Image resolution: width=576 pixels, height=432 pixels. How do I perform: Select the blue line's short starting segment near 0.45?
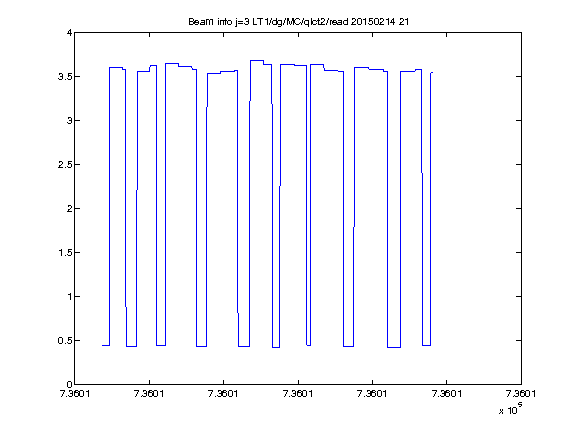[x=106, y=345]
